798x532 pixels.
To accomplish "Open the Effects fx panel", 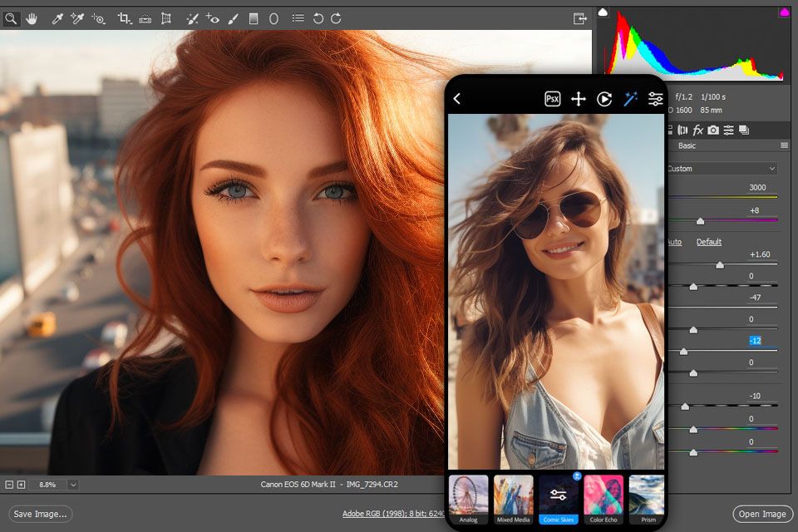I will 697,130.
